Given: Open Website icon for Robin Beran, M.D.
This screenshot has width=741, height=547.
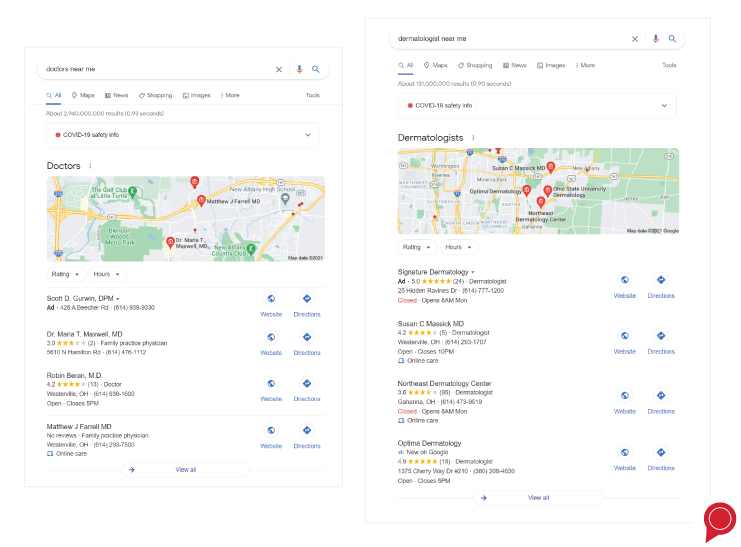Looking at the screenshot, I should (x=271, y=383).
